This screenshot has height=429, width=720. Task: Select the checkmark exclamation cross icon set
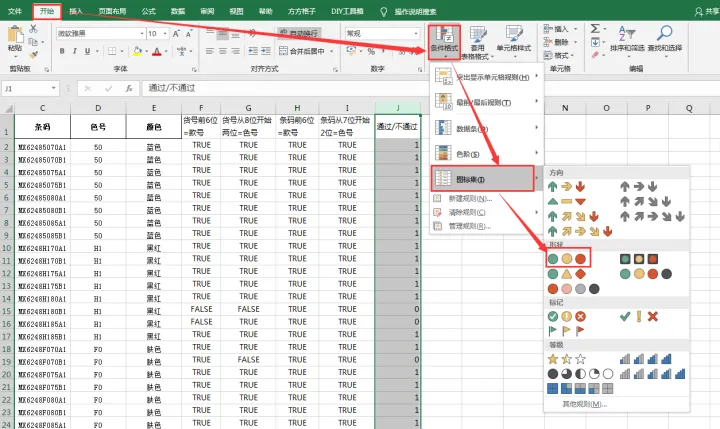(x=639, y=316)
